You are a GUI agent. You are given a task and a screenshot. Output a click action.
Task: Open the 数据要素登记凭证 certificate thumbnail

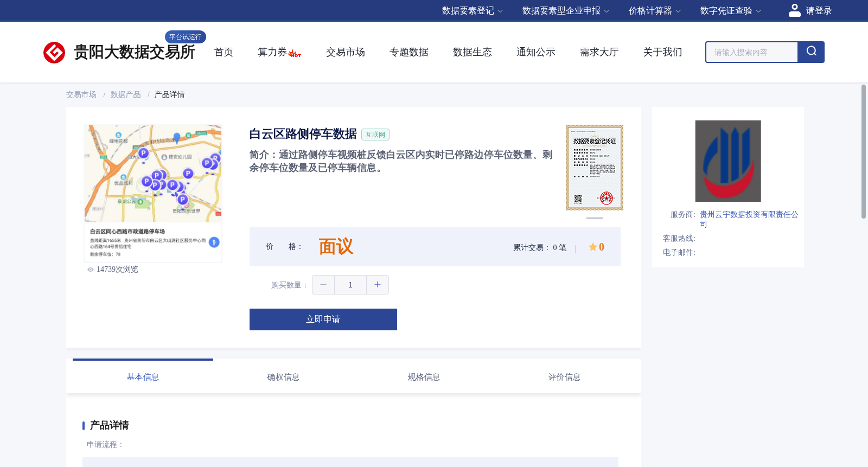595,168
